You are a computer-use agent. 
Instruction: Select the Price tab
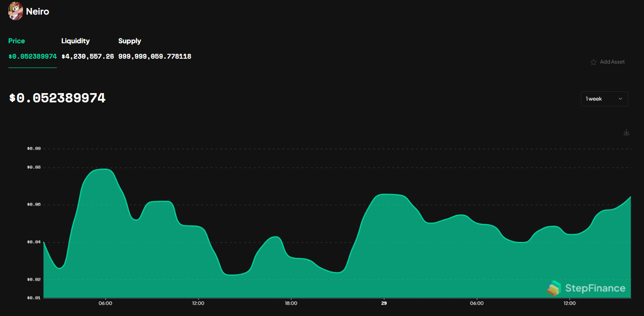tap(16, 41)
